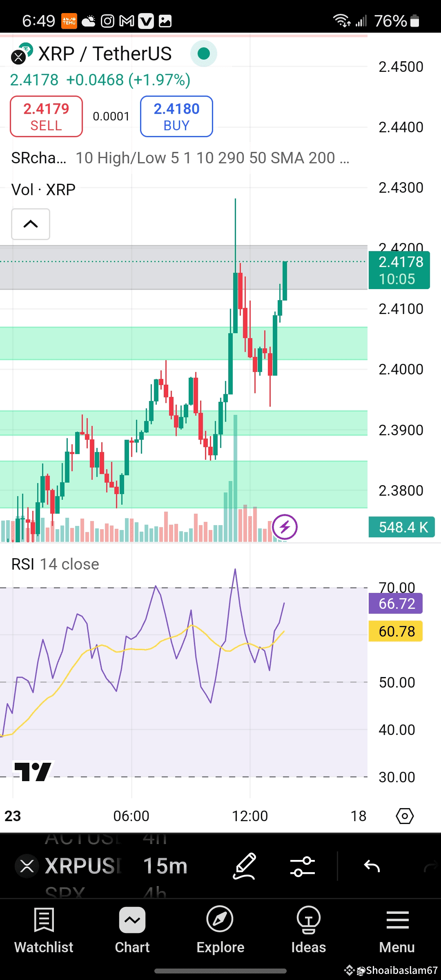Image resolution: width=441 pixels, height=980 pixels.
Task: Tap the 0.0001 spread value
Action: tap(111, 117)
